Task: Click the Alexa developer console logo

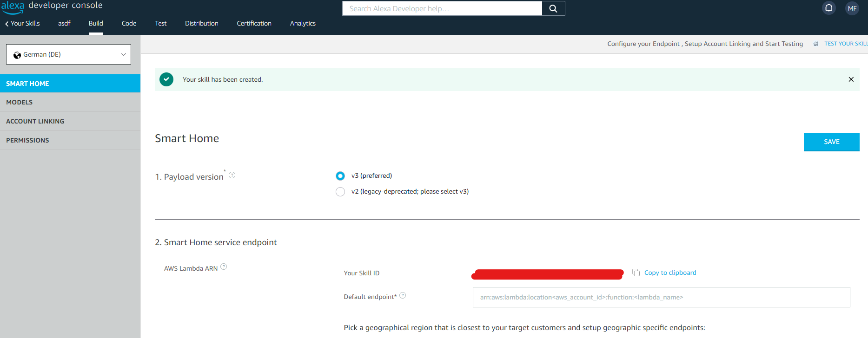Action: (x=52, y=6)
